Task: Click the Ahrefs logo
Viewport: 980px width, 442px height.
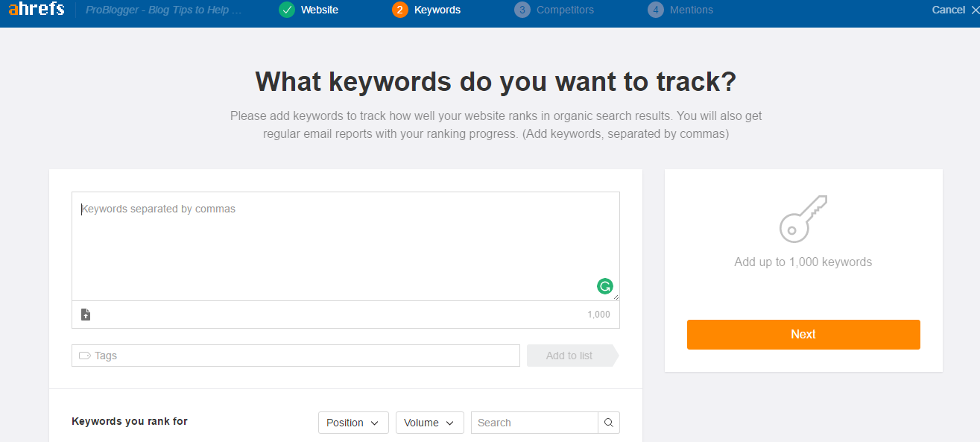Action: (x=37, y=10)
